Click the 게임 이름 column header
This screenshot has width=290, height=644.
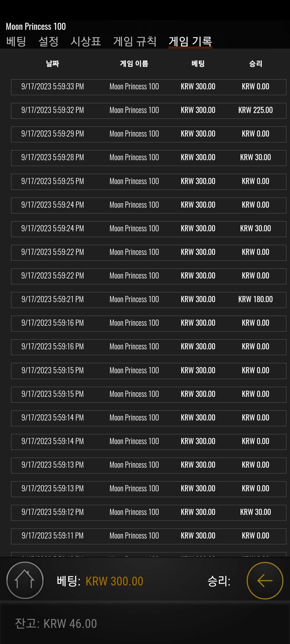point(134,64)
